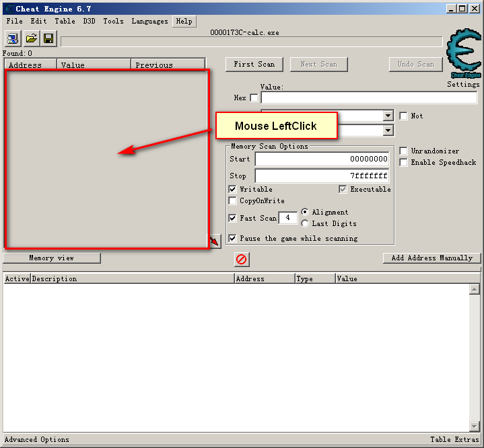Click the red arrow add-address icon
The width and height of the screenshot is (484, 448).
click(215, 241)
